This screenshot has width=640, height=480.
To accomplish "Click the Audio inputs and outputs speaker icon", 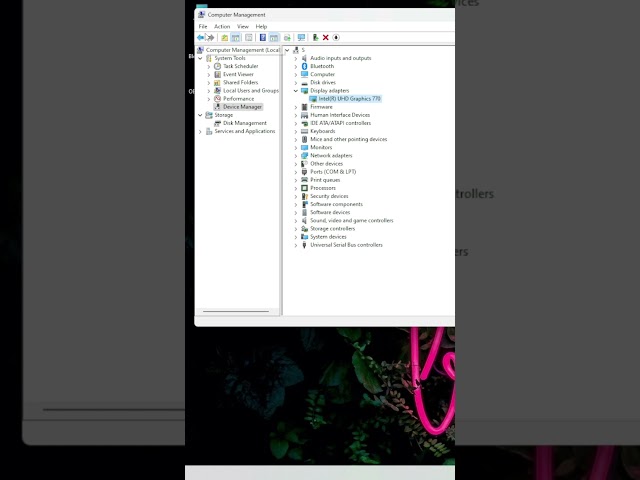I will pyautogui.click(x=304, y=58).
